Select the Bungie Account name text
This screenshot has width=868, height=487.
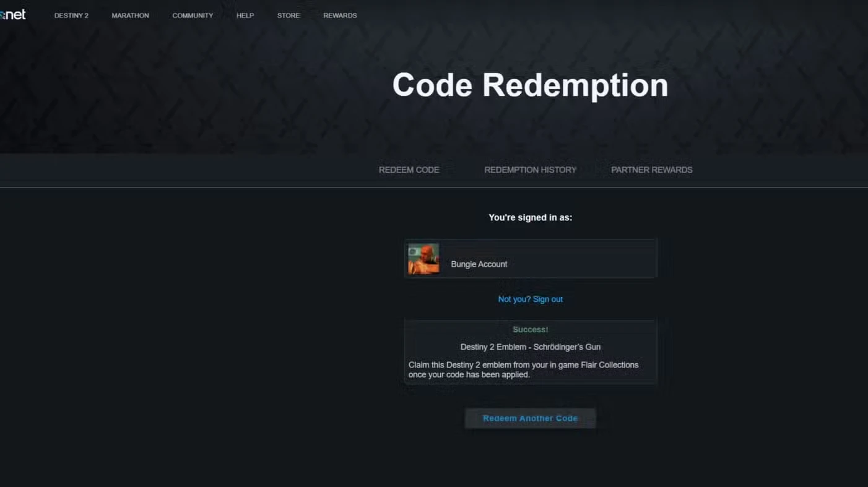(479, 264)
